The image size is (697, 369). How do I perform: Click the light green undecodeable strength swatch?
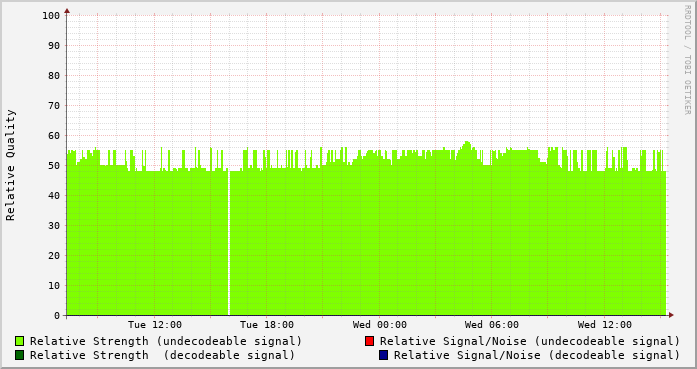(x=20, y=341)
